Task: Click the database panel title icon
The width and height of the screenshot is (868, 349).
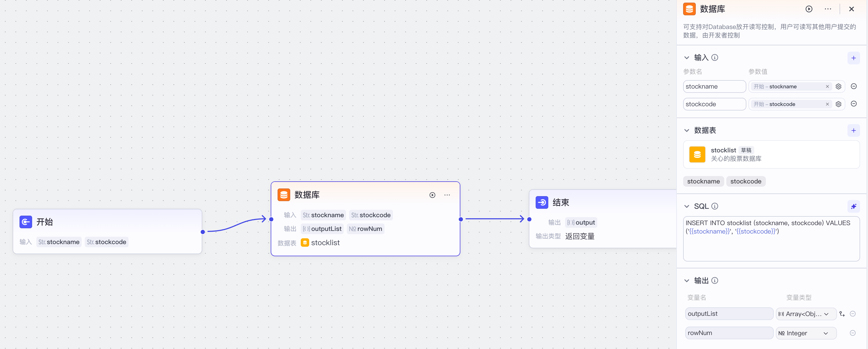Action: [689, 9]
